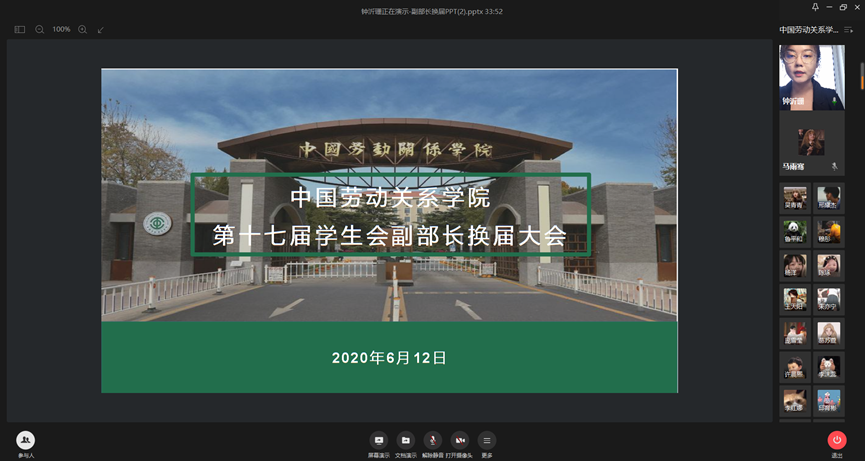Zoom out the presentation view
The image size is (865, 461).
pyautogui.click(x=40, y=30)
